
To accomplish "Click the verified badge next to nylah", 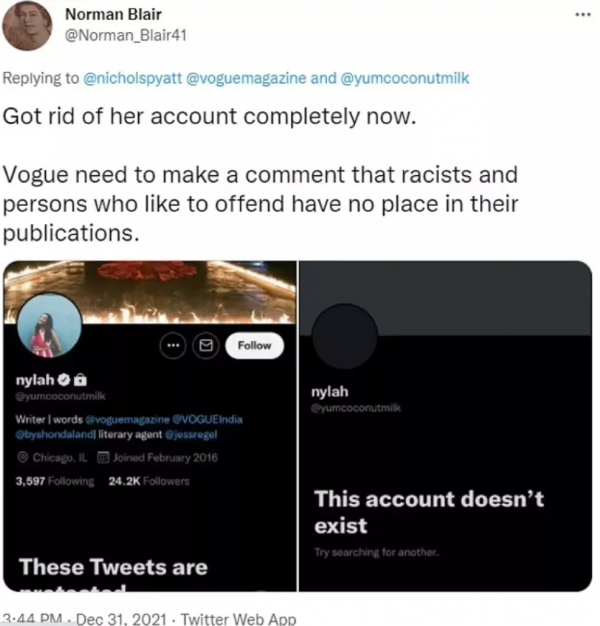I will point(60,381).
